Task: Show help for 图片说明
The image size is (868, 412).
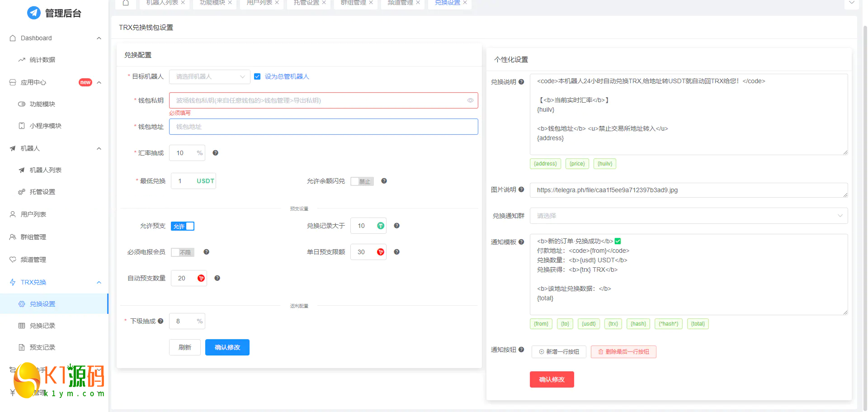Action: tap(521, 189)
